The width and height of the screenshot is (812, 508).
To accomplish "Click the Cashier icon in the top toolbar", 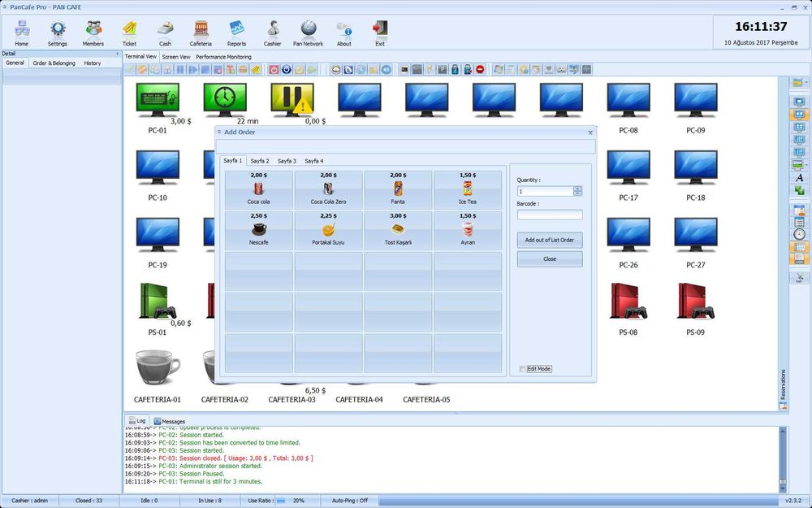I will click(272, 33).
